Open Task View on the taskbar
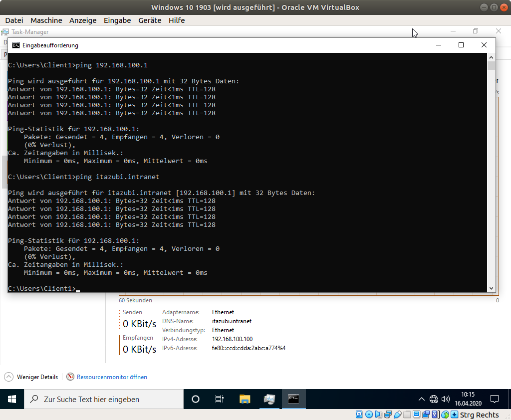This screenshot has width=511, height=420. tap(220, 399)
